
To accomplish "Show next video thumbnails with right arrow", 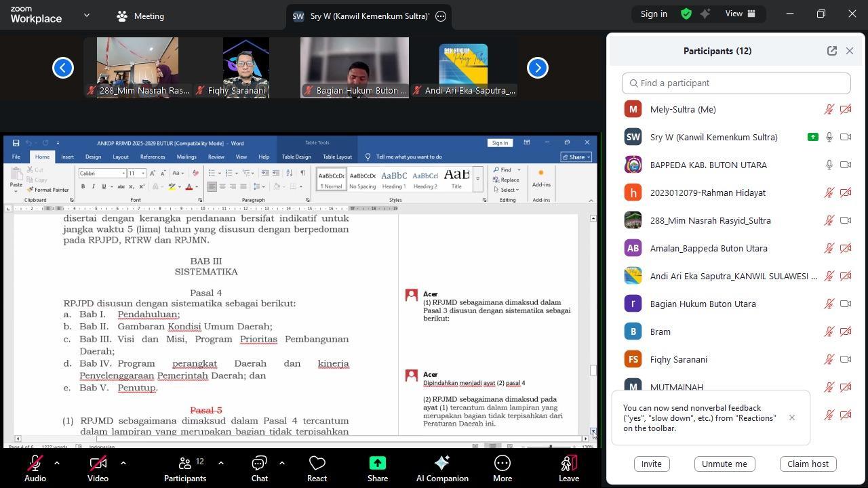I will 538,68.
